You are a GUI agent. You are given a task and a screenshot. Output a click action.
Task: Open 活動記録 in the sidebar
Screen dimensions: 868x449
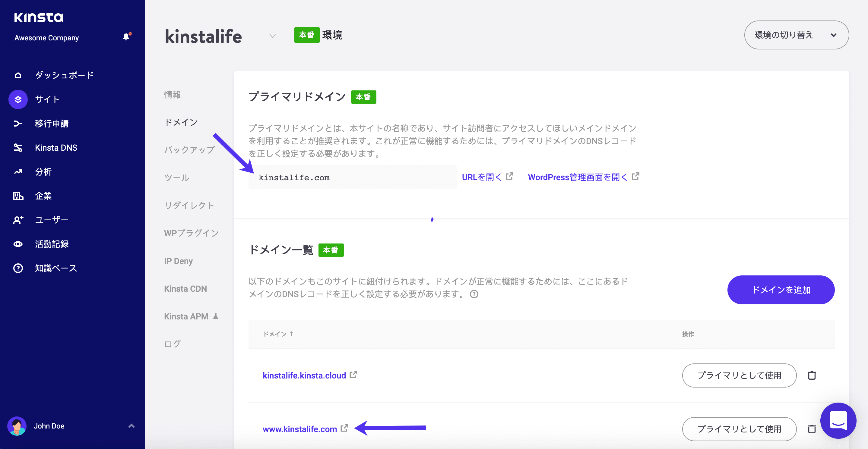tap(52, 244)
